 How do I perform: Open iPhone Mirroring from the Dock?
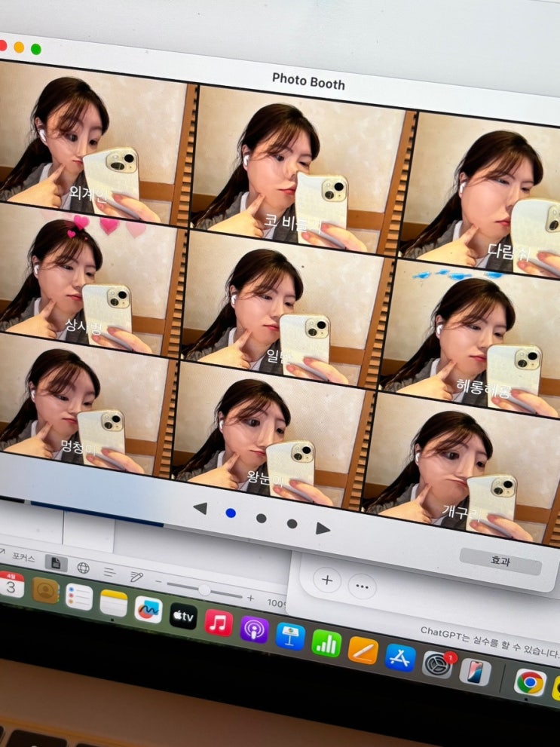click(x=476, y=672)
